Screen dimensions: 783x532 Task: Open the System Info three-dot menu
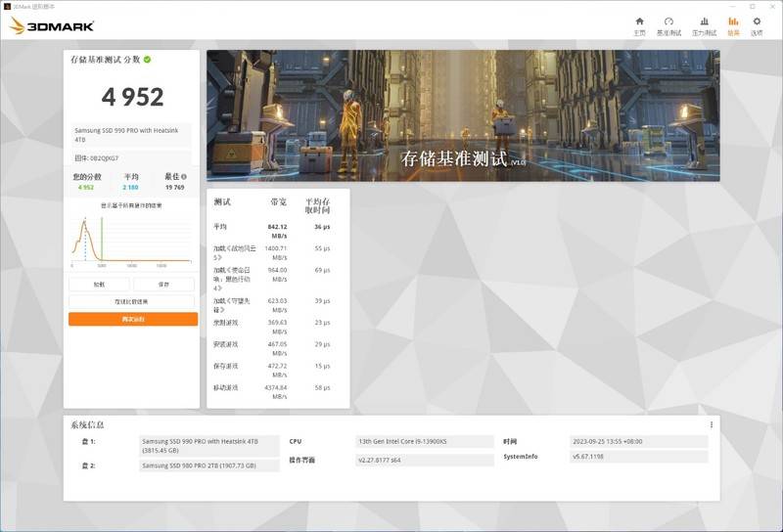[x=712, y=425]
